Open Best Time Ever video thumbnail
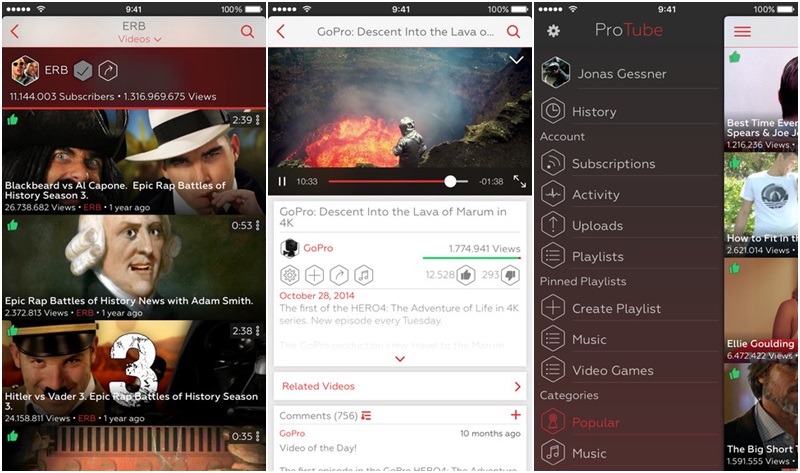 tap(761, 99)
